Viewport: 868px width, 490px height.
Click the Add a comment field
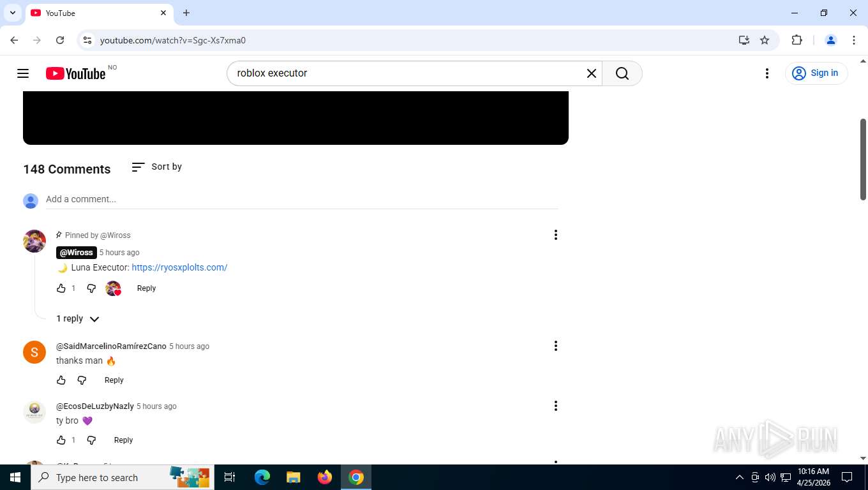point(302,199)
